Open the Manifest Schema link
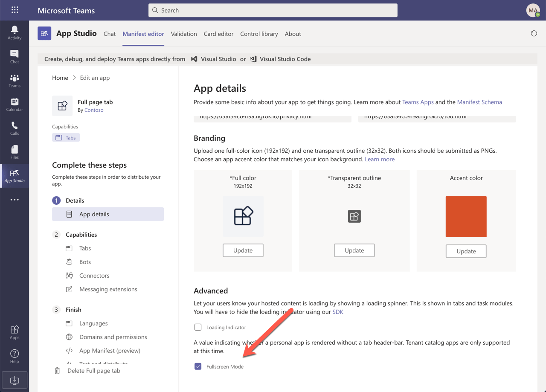The image size is (546, 392). pos(479,102)
